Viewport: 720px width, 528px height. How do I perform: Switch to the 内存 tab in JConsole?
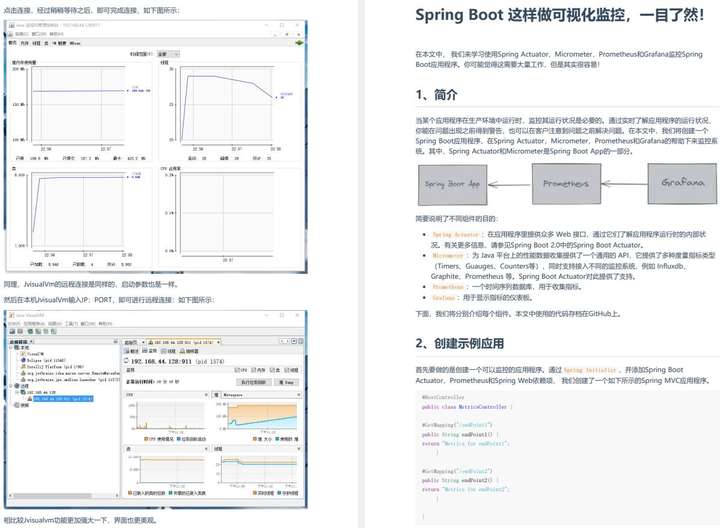24,43
